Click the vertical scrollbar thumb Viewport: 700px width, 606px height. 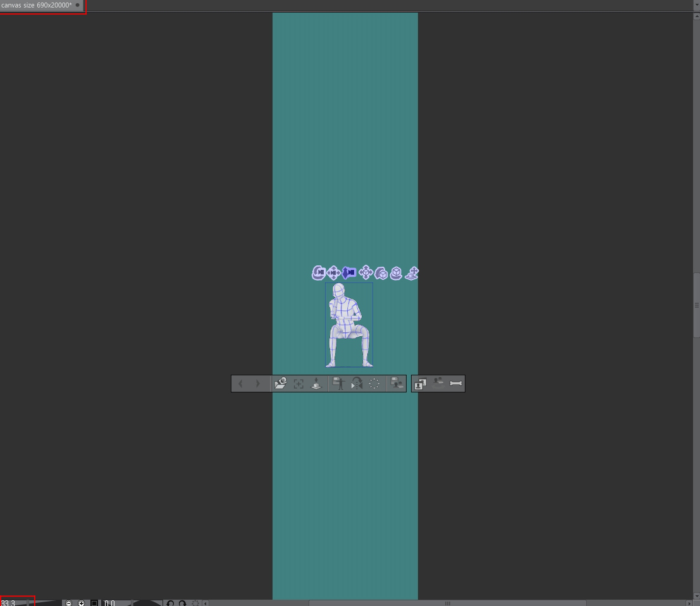(696, 305)
